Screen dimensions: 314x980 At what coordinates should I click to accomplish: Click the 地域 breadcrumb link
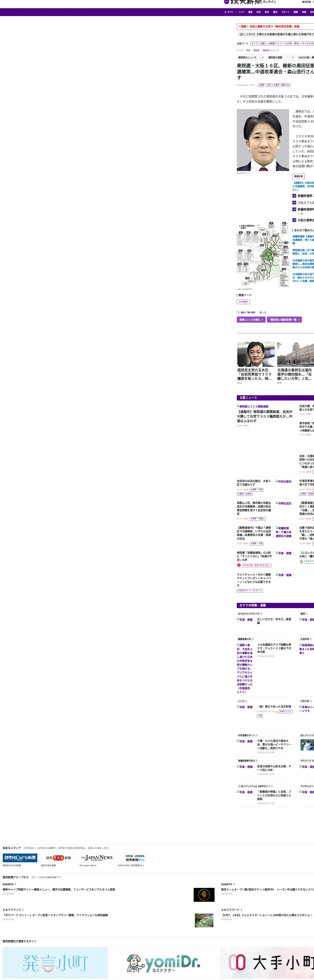(x=248, y=50)
